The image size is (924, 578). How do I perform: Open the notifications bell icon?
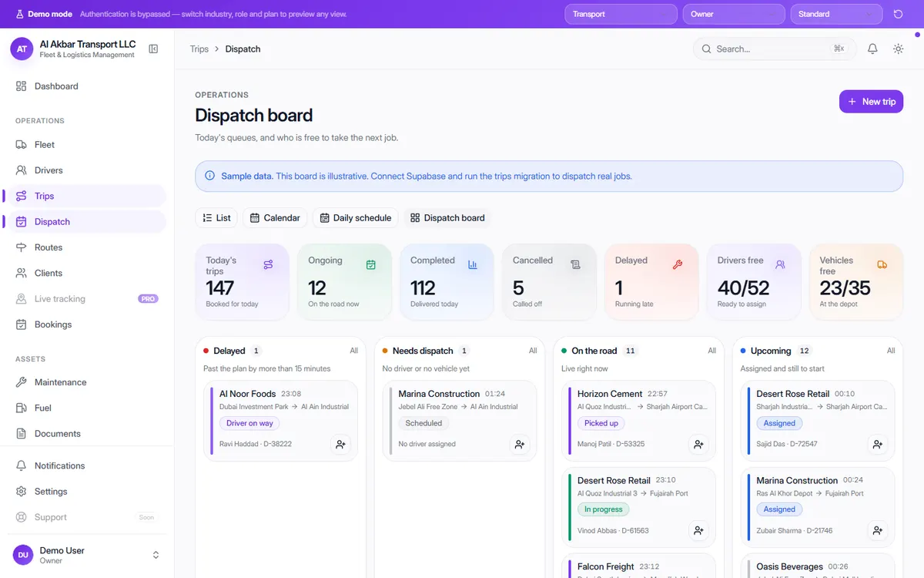(872, 49)
